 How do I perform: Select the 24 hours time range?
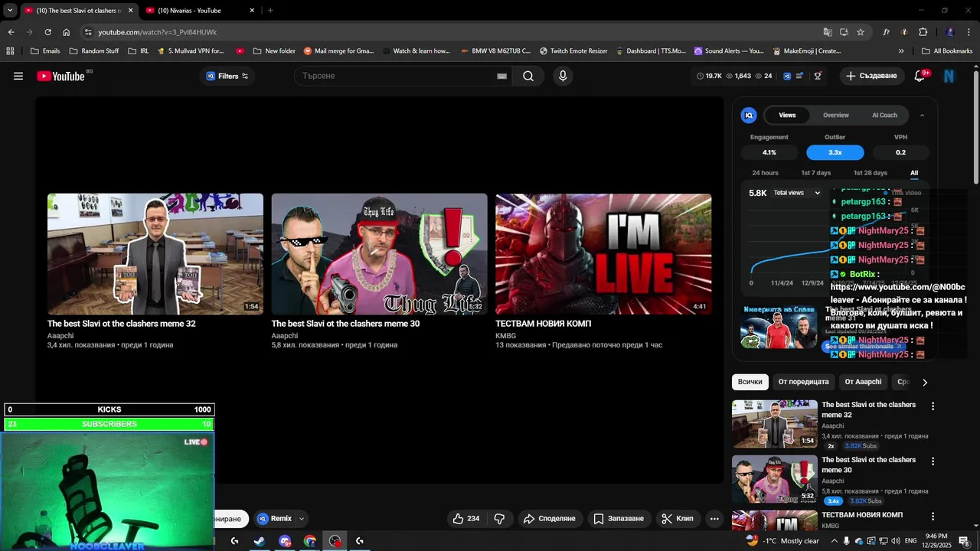point(765,173)
